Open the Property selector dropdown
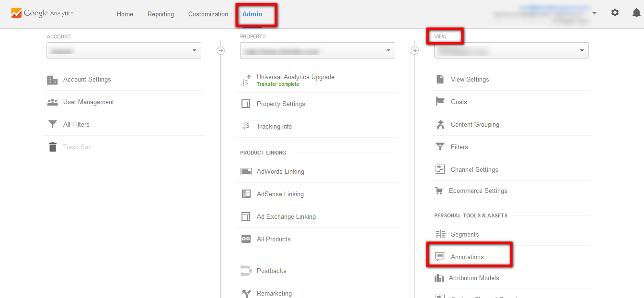This screenshot has height=298, width=644. pyautogui.click(x=318, y=50)
